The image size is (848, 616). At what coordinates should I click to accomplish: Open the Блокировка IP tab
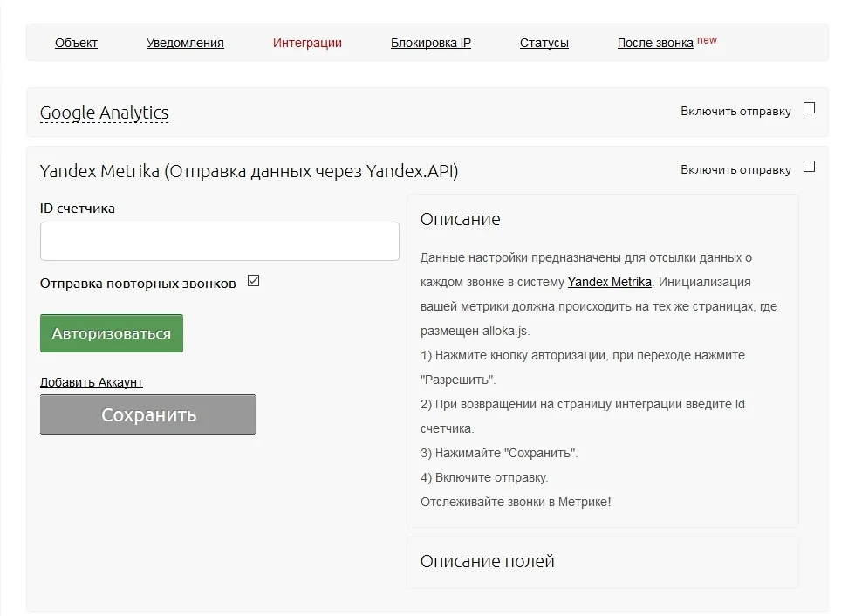pyautogui.click(x=430, y=43)
